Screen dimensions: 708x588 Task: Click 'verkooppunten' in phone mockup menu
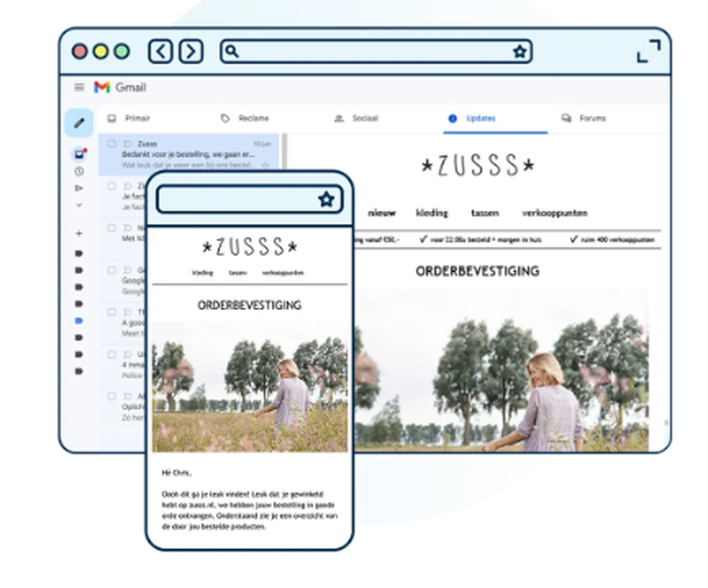click(x=282, y=272)
